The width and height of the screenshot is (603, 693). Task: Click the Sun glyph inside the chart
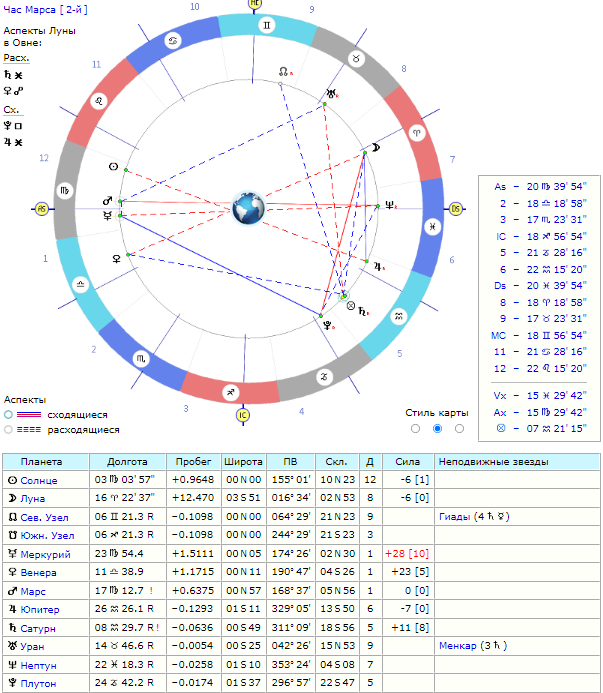click(114, 167)
